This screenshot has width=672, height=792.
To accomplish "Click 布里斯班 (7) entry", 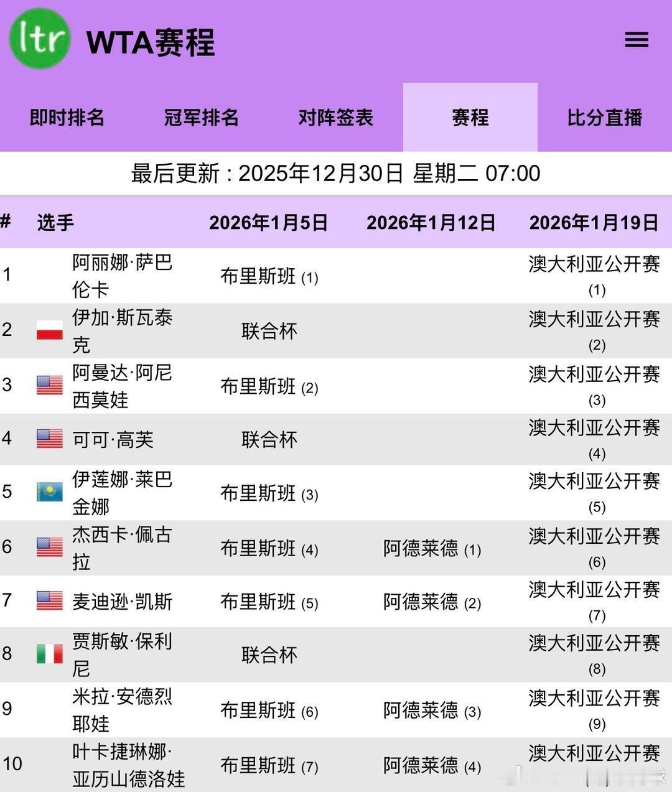I will click(x=269, y=765).
